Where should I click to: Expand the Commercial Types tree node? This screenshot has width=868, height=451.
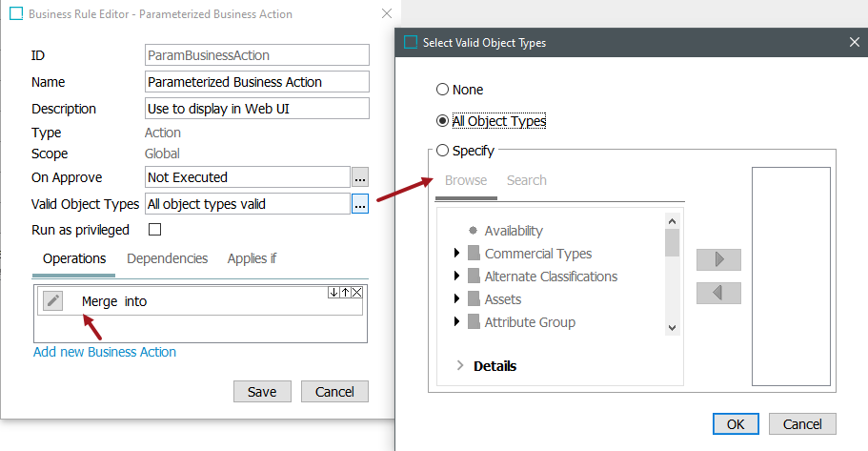(x=456, y=254)
